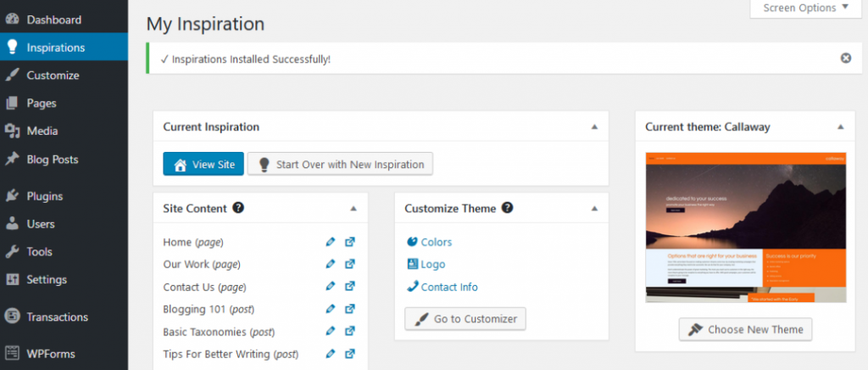Click the Callaway theme preview thumbnail
Viewport: 868px width, 370px height.
pos(746,227)
